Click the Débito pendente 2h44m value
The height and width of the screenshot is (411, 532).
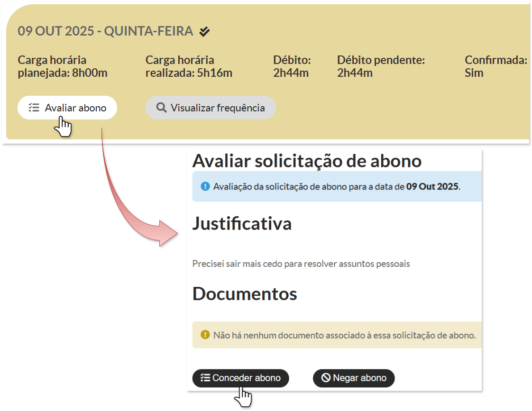[355, 73]
